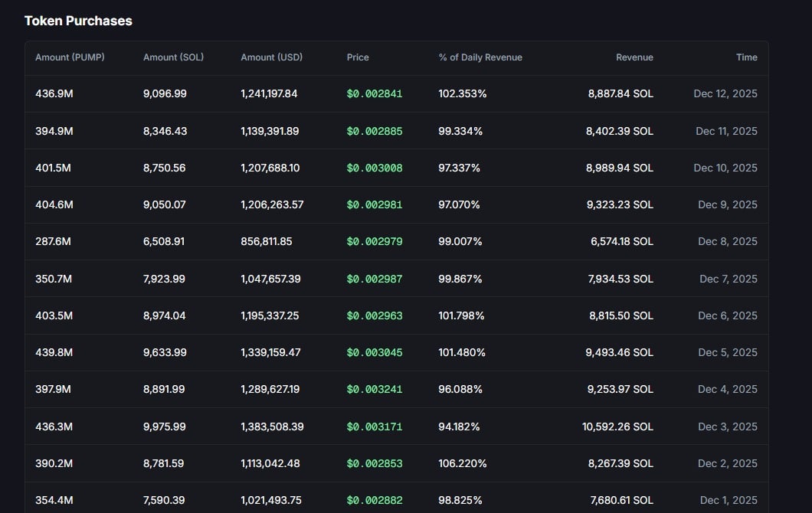Viewport: 812px width, 513px height.
Task: Sort by the Amount (PUMP) column header
Action: [x=69, y=57]
